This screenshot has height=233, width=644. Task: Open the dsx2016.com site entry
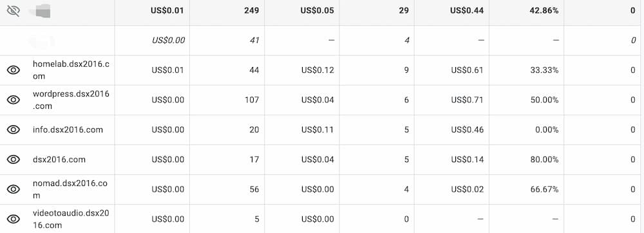[59, 160]
